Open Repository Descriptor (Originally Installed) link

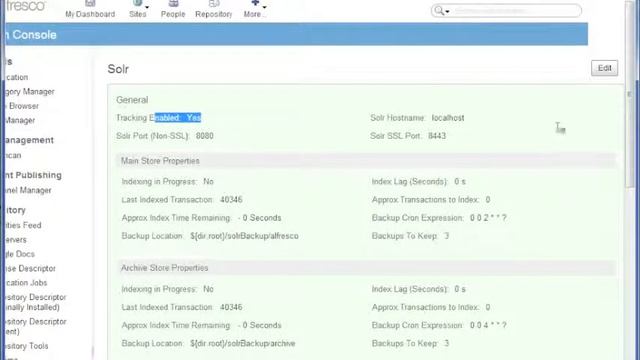click(x=36, y=302)
